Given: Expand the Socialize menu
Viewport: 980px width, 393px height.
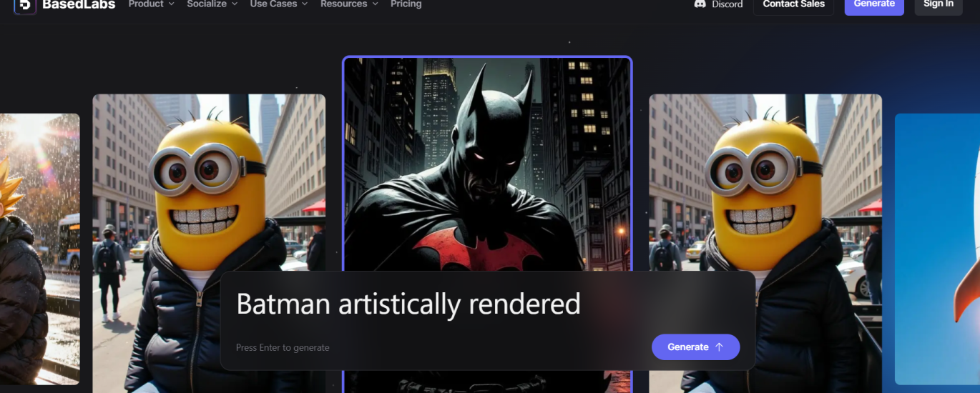Looking at the screenshot, I should click(212, 4).
